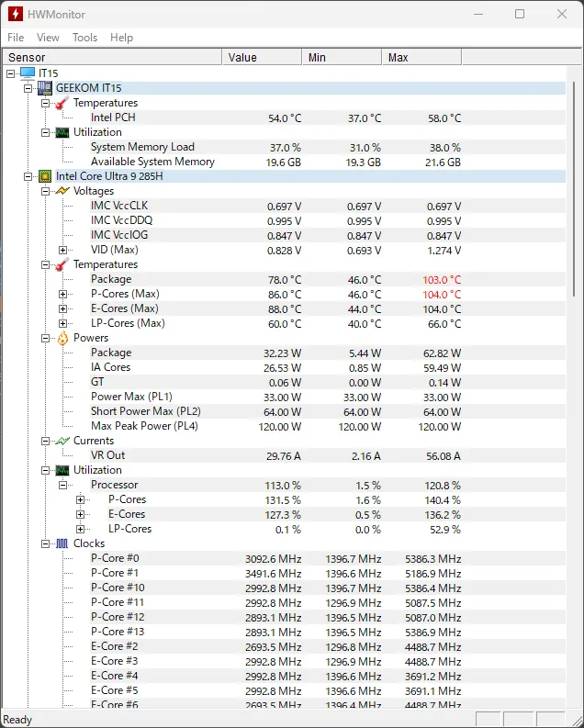This screenshot has height=728, width=584.
Task: Expand LP-Cores (Max) temperature row
Action: coord(62,323)
